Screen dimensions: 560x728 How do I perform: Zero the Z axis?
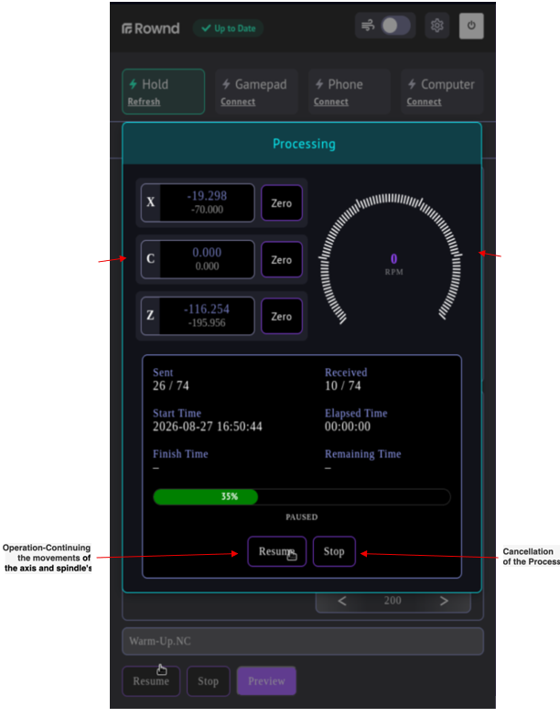click(x=282, y=316)
